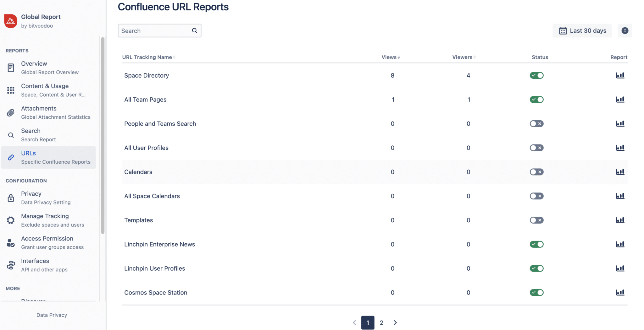Open the Last 30 days date selector

pos(582,30)
